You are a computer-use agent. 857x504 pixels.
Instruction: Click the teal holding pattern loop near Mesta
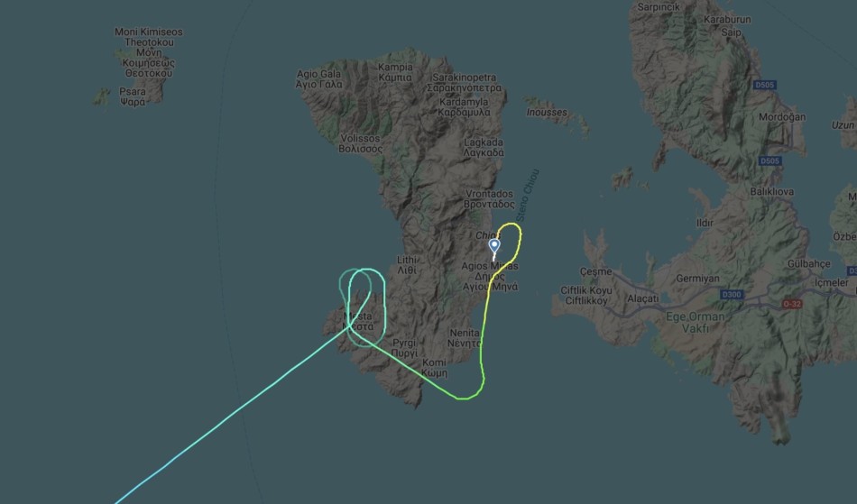362,307
